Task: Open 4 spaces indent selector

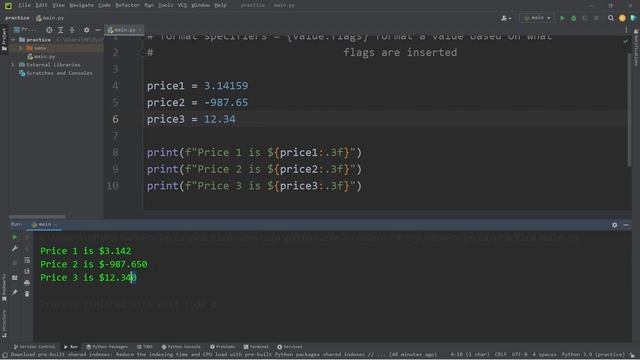Action: click(x=544, y=355)
